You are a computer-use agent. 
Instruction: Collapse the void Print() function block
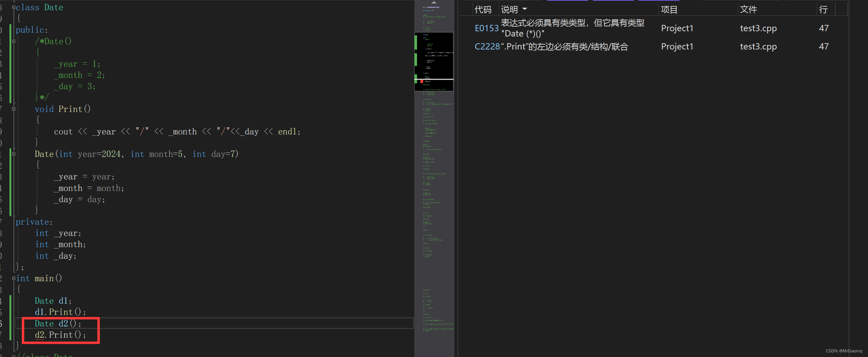(14, 109)
